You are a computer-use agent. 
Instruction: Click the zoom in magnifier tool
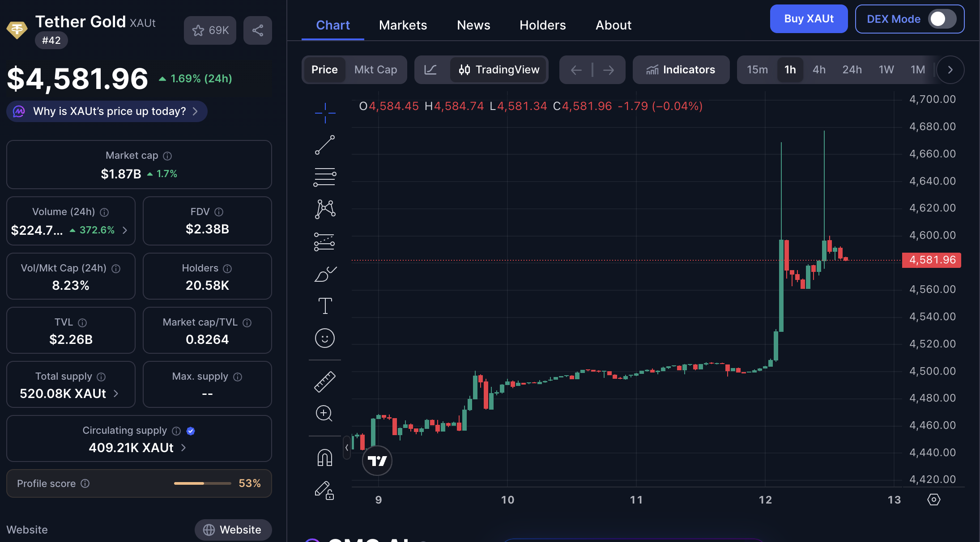point(324,413)
